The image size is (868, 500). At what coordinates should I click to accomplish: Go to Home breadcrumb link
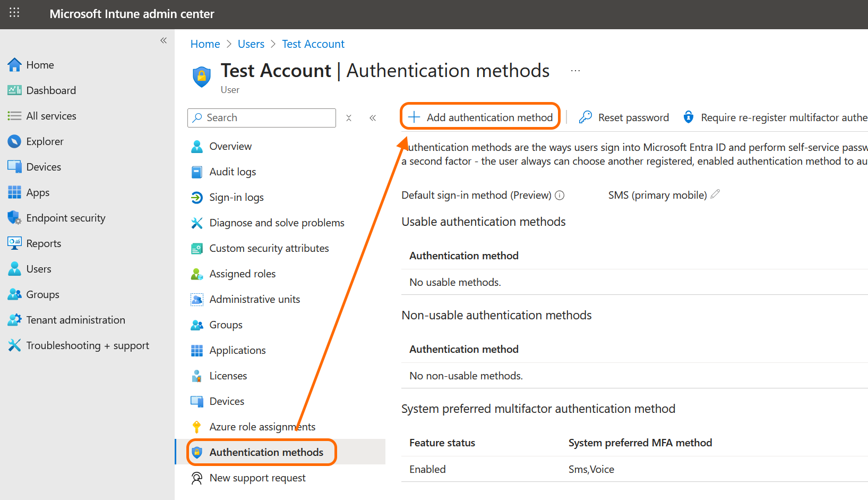pos(205,44)
